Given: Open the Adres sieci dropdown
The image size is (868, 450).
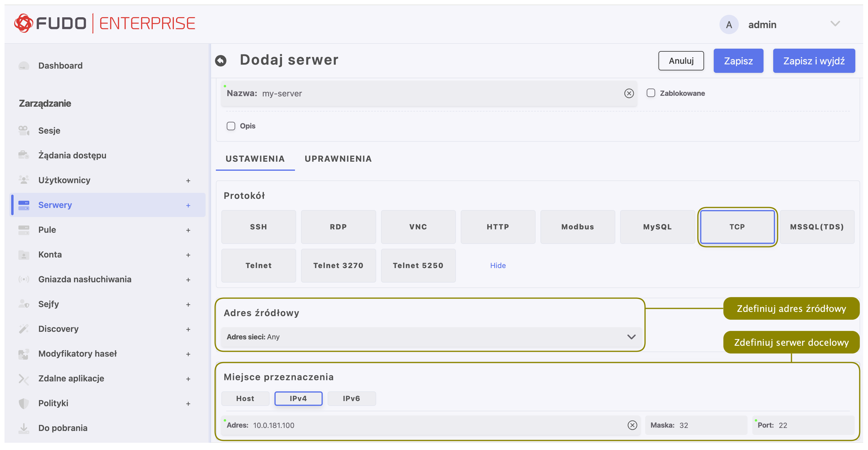Looking at the screenshot, I should (431, 337).
